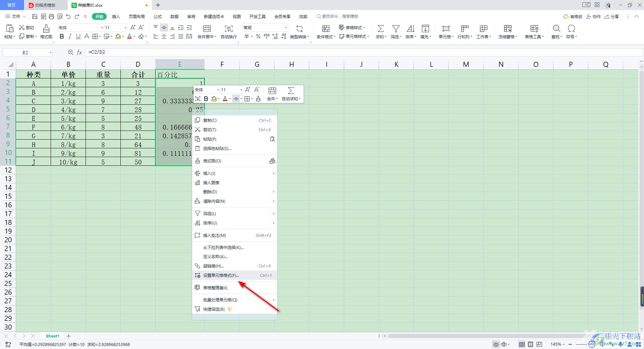Toggle left horizontal alignment in ribbon
The width and height of the screenshot is (644, 349).
[x=156, y=37]
